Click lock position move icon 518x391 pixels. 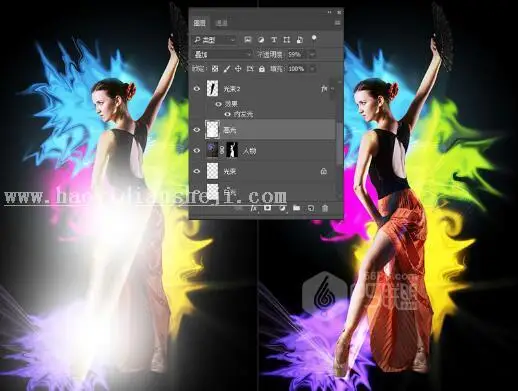point(238,69)
